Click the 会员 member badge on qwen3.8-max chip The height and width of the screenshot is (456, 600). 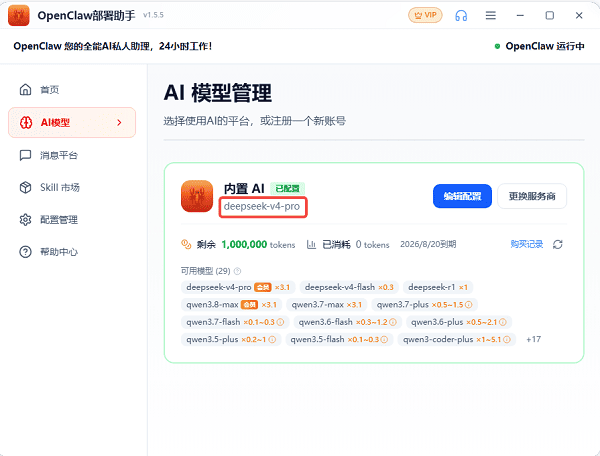point(249,305)
